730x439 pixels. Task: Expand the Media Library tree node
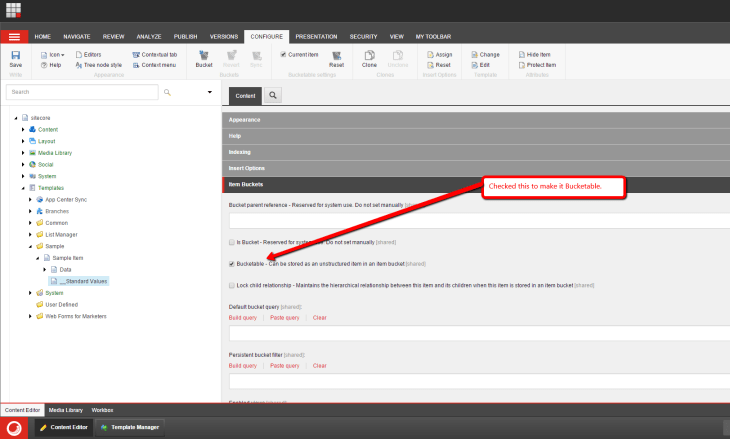click(x=23, y=153)
